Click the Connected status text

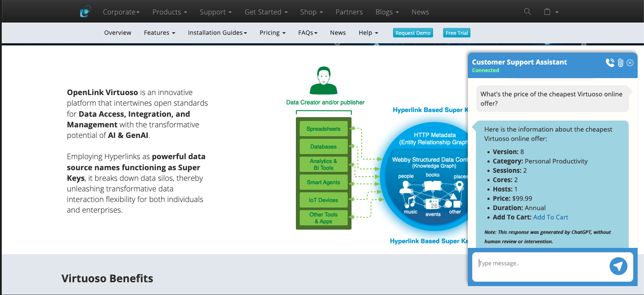[486, 70]
